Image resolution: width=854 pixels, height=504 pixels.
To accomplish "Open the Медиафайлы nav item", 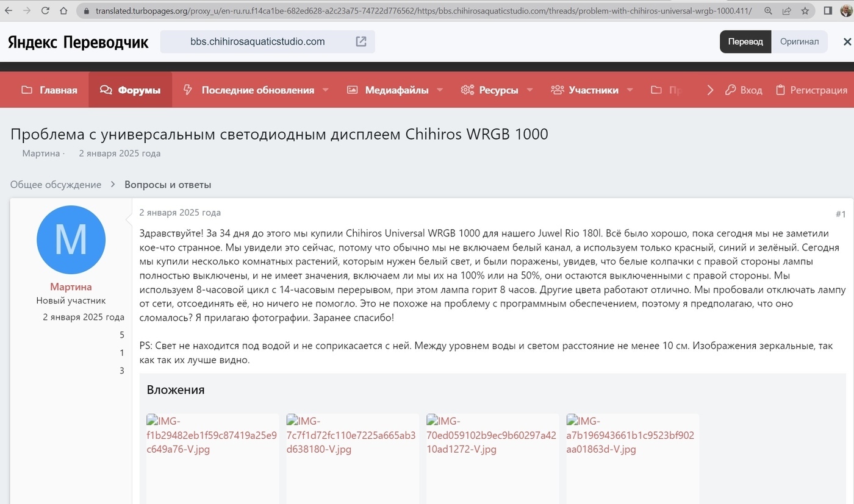I will (396, 90).
